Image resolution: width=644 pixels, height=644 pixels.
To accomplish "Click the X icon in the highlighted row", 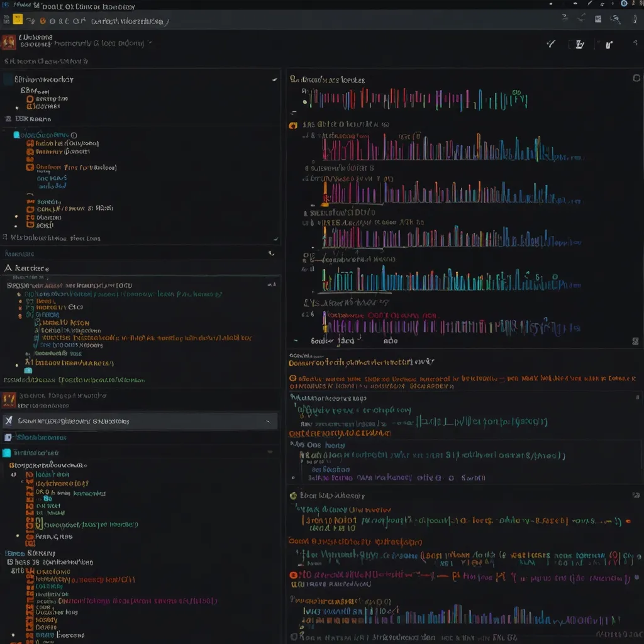I will (9, 421).
